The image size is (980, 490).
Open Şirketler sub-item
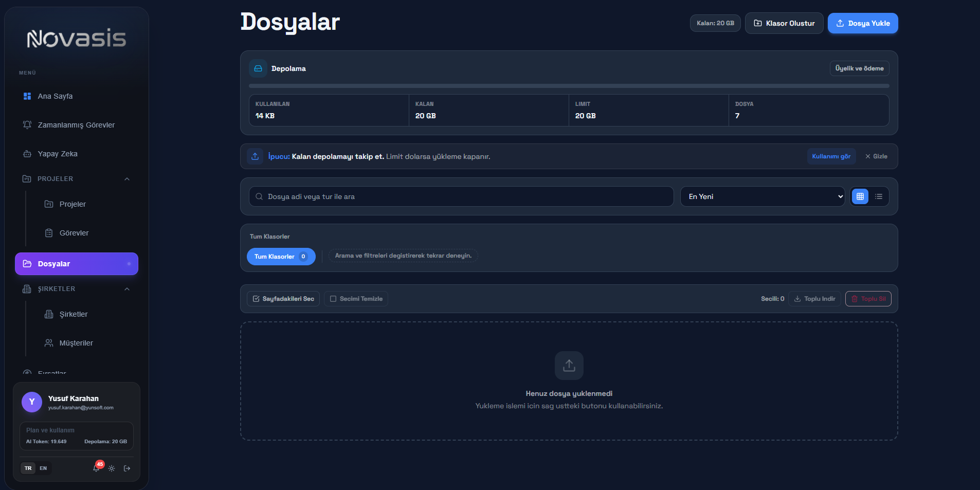(x=87, y=314)
